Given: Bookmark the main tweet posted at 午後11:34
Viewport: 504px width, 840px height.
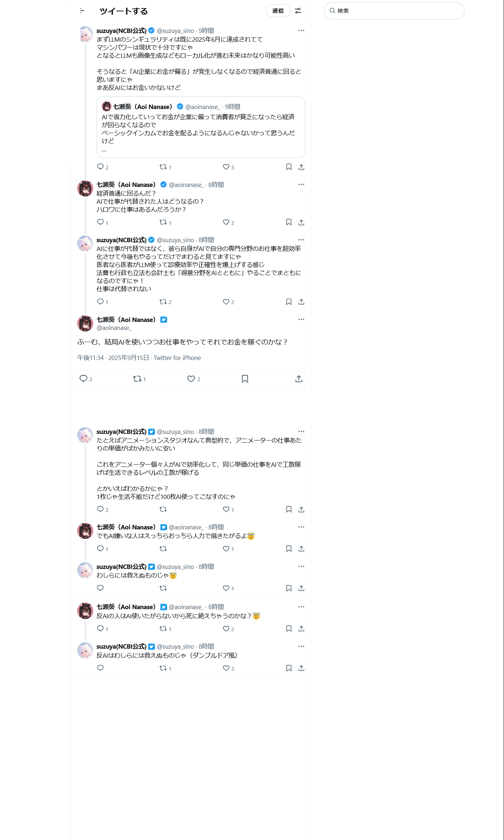Looking at the screenshot, I should click(x=245, y=379).
